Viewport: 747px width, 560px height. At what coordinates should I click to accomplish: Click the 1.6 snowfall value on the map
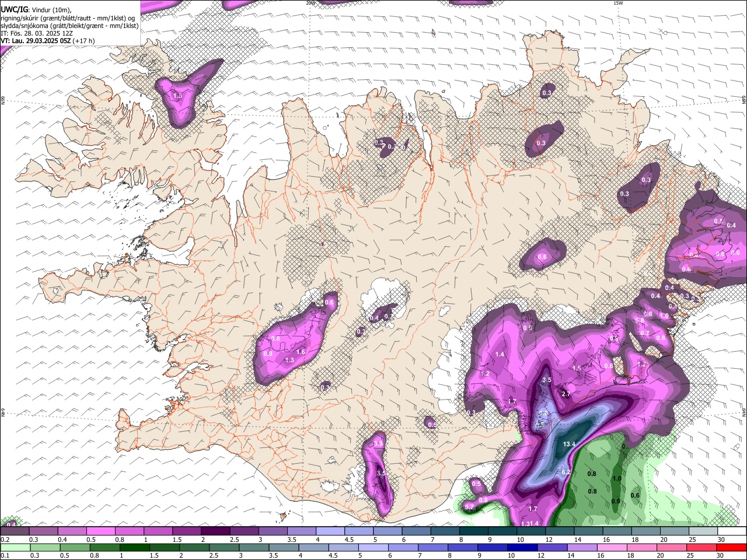(301, 352)
